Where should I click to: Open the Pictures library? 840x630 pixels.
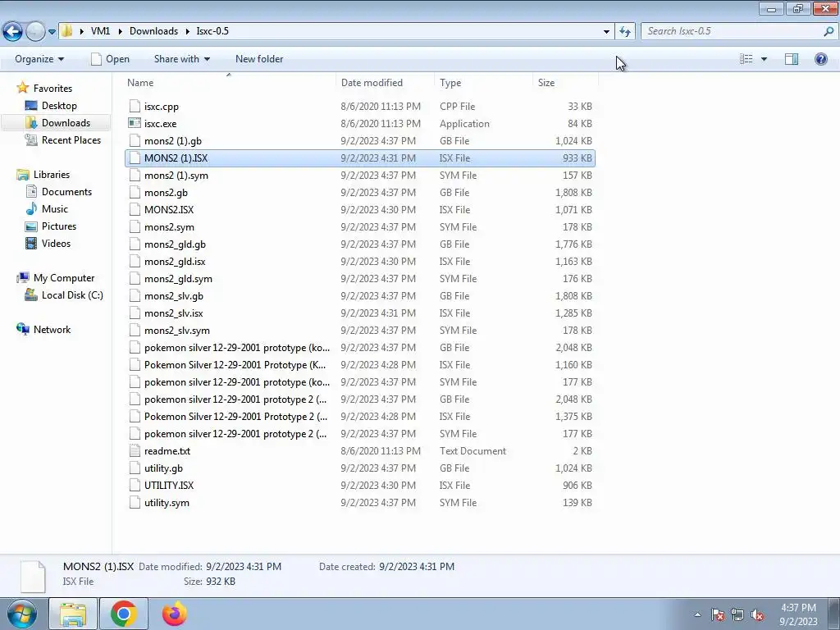tap(51, 226)
